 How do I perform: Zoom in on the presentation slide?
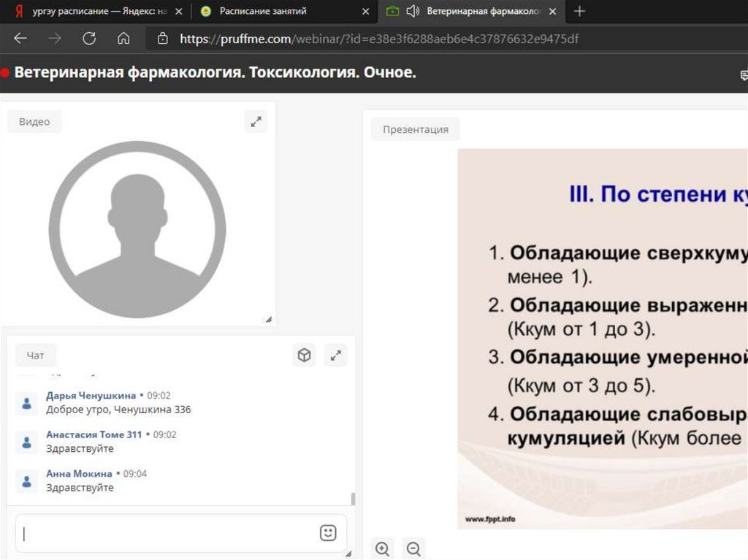(x=382, y=548)
